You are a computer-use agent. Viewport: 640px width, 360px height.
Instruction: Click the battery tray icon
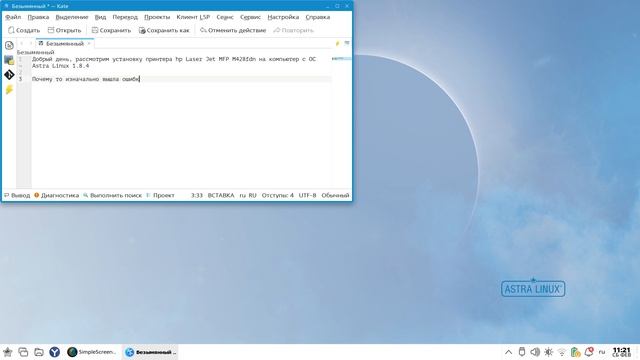click(x=576, y=352)
